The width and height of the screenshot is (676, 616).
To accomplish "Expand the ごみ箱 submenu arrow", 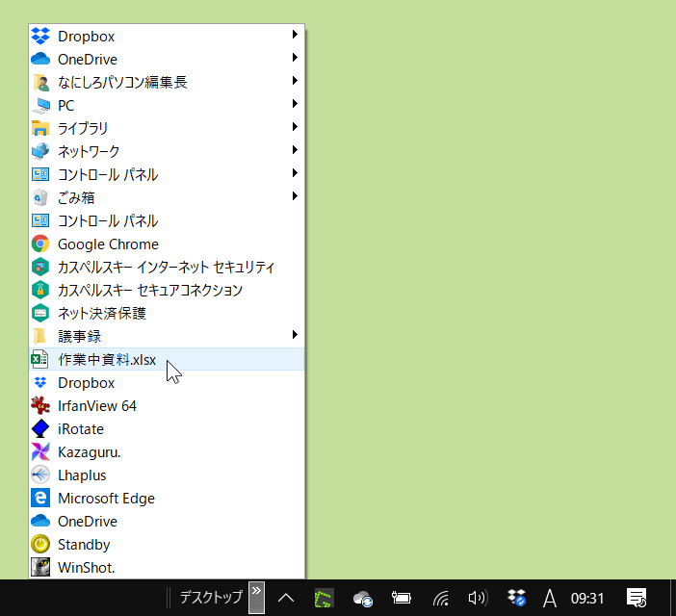I will (295, 196).
